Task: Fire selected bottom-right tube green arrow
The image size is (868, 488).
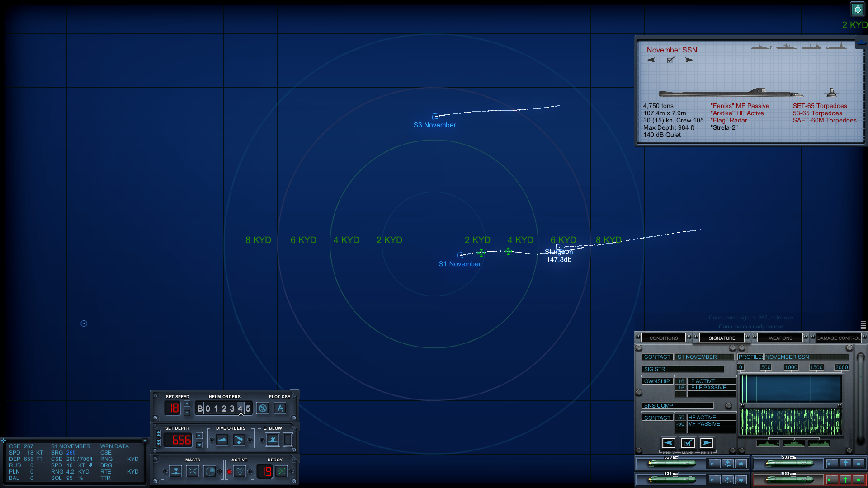Action: pos(859,480)
